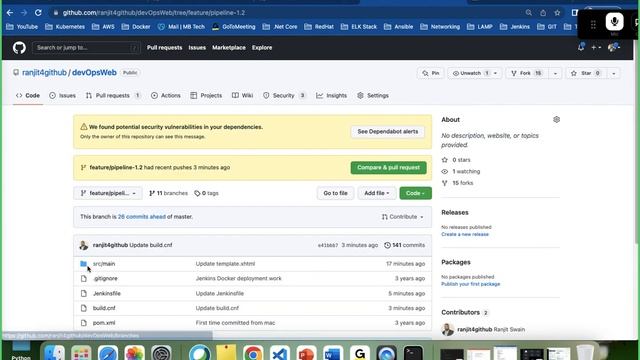Open the Insights tab
Screen dimensions: 640x360
[331, 96]
